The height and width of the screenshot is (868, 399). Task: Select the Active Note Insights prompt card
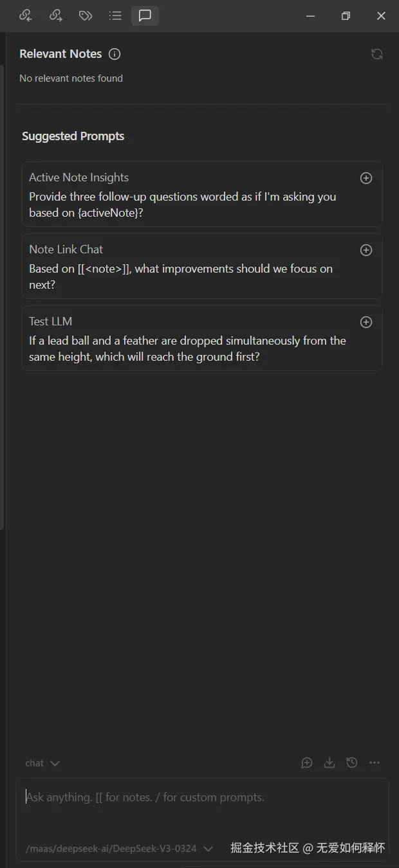coord(187,194)
